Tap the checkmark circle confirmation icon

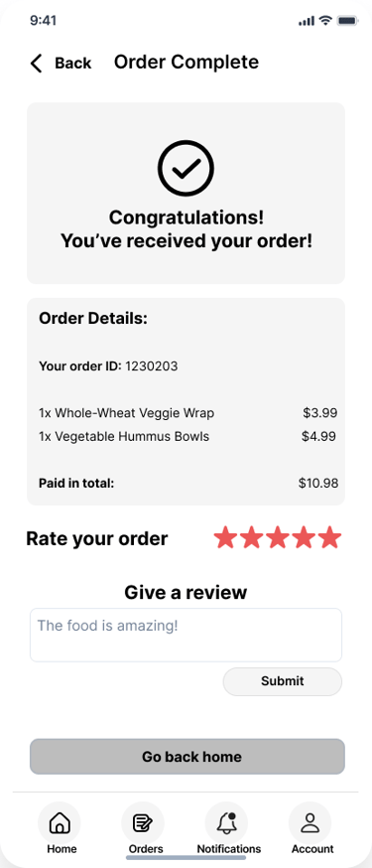[x=186, y=168]
